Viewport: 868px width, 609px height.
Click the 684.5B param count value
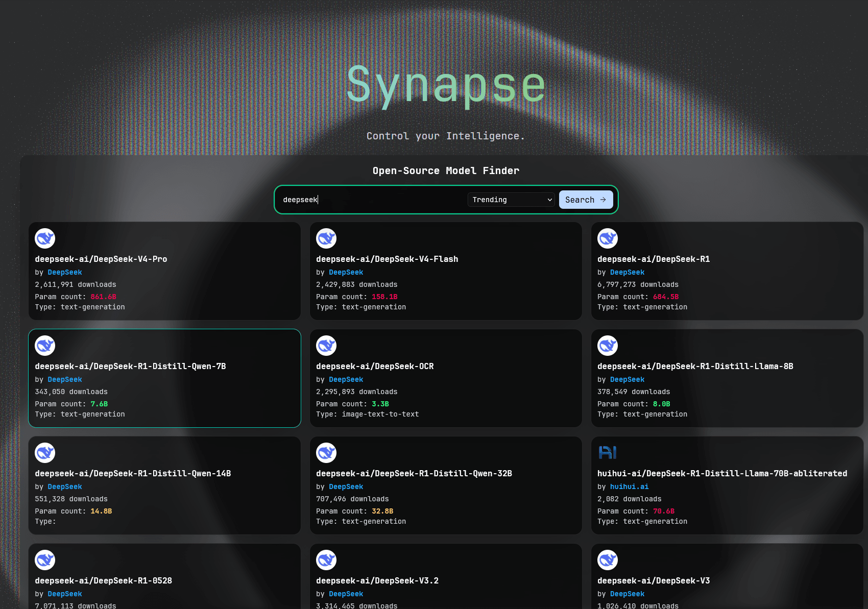[666, 297]
